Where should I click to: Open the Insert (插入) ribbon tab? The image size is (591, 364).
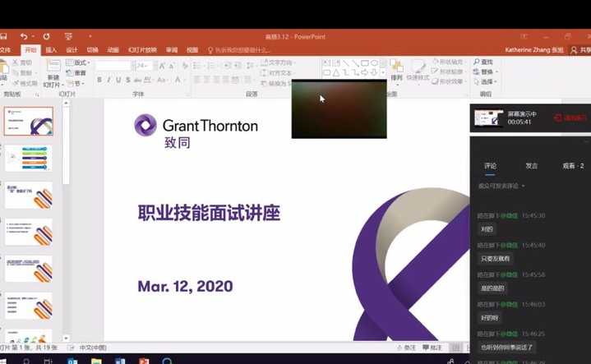[51, 50]
